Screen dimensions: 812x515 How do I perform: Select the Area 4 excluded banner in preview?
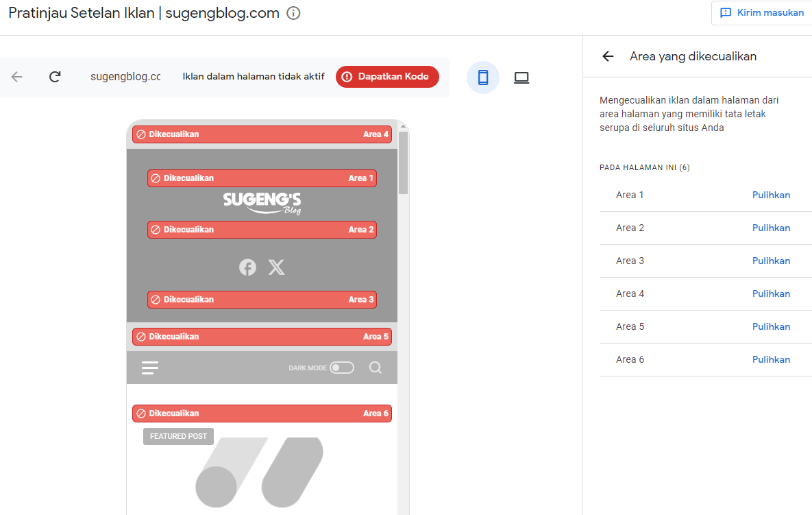(262, 134)
